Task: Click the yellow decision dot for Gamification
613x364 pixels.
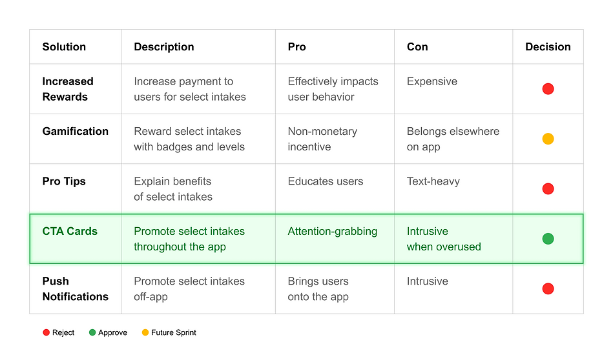Action: coord(548,139)
